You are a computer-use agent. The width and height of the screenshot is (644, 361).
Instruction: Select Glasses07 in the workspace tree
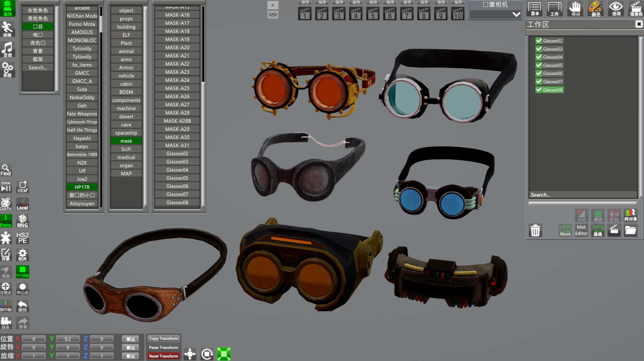point(553,82)
